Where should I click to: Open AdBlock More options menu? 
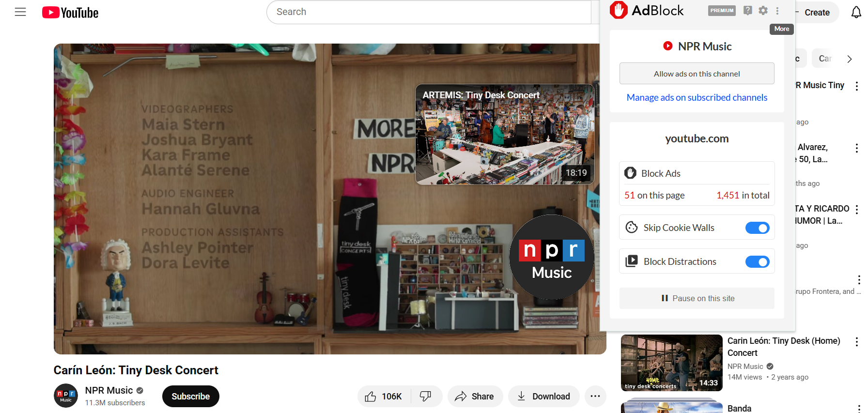pos(777,11)
